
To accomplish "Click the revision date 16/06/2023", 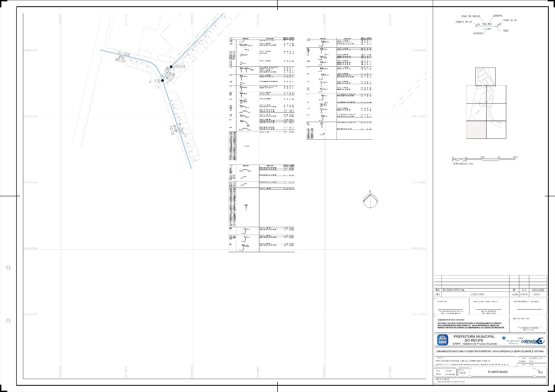I will [538, 290].
